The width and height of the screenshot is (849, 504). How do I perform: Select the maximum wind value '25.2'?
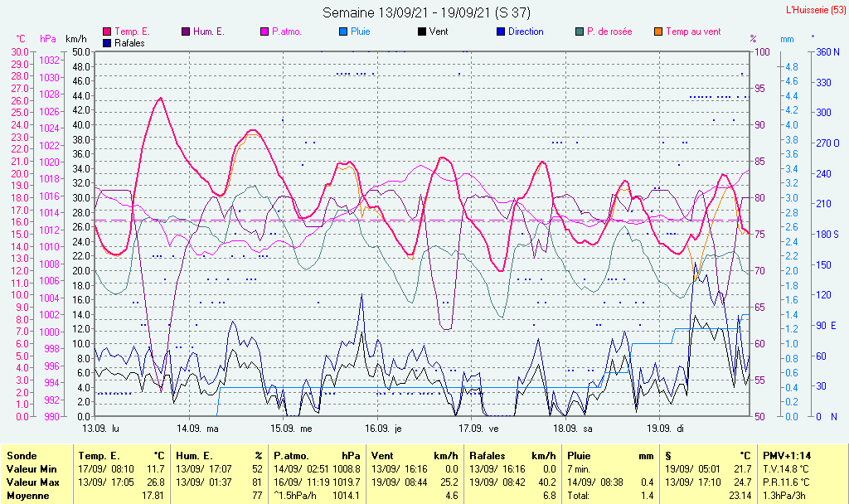449,482
